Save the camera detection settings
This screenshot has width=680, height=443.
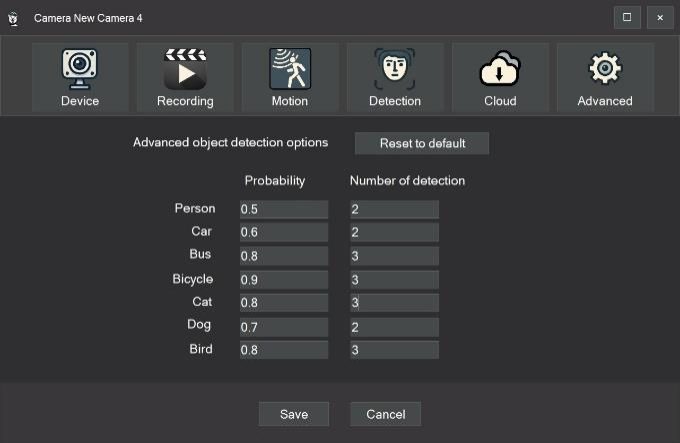[x=294, y=414]
